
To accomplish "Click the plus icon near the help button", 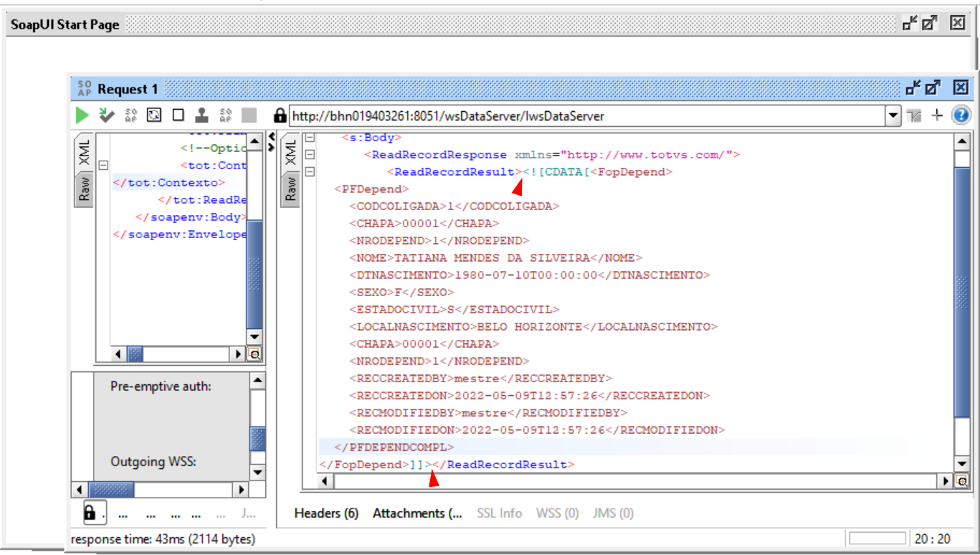I will pyautogui.click(x=937, y=115).
